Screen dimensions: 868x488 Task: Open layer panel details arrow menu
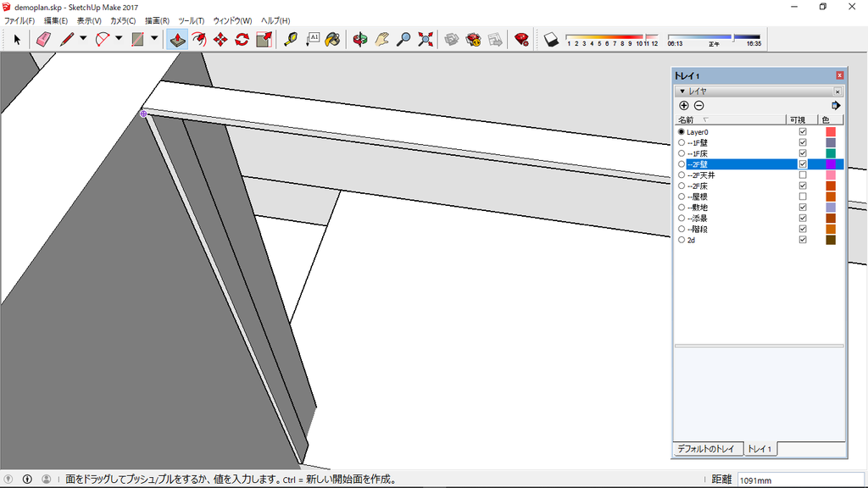[836, 106]
